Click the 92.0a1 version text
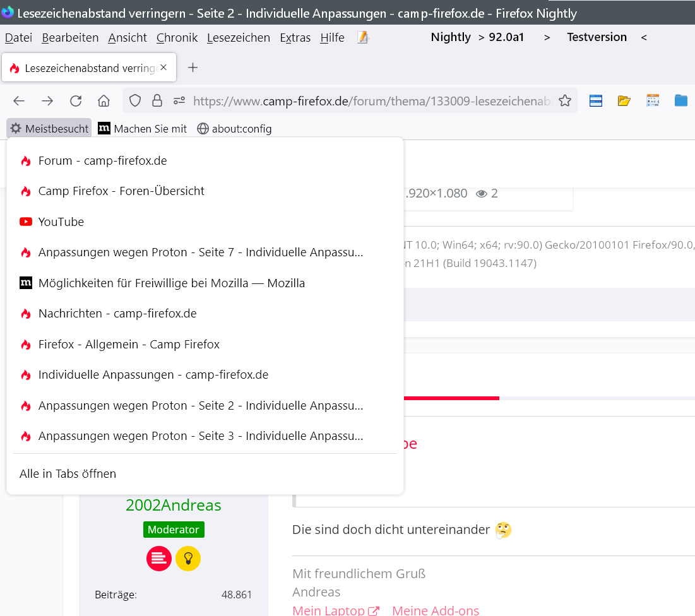 (506, 37)
